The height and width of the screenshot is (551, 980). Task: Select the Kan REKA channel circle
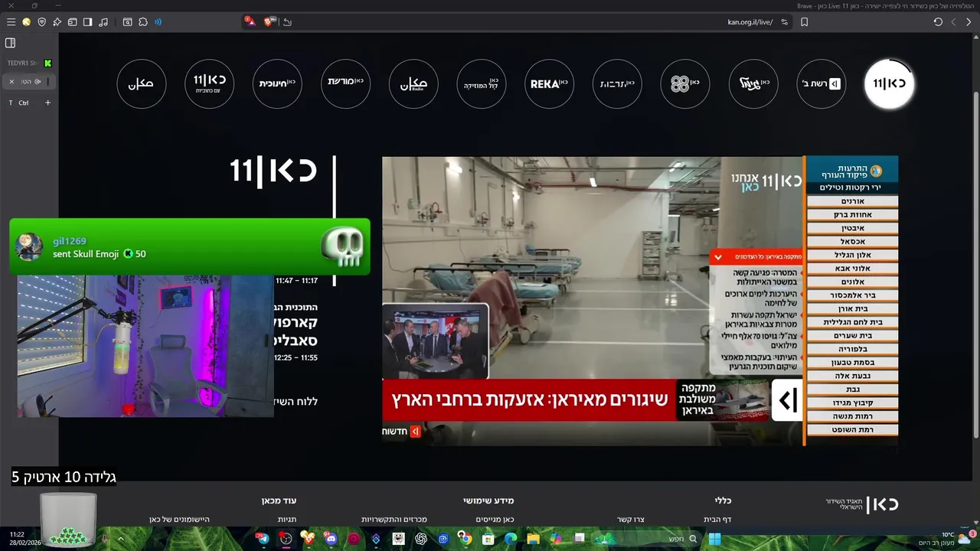[550, 83]
